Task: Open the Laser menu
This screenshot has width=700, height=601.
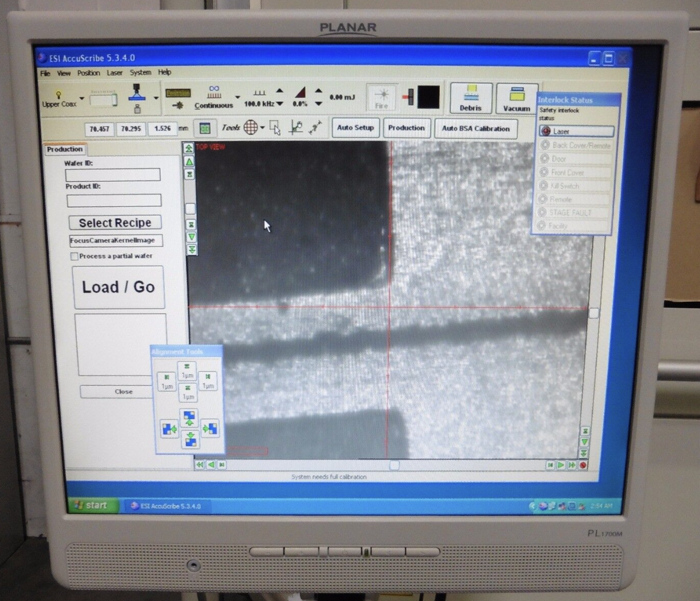Action: (115, 72)
